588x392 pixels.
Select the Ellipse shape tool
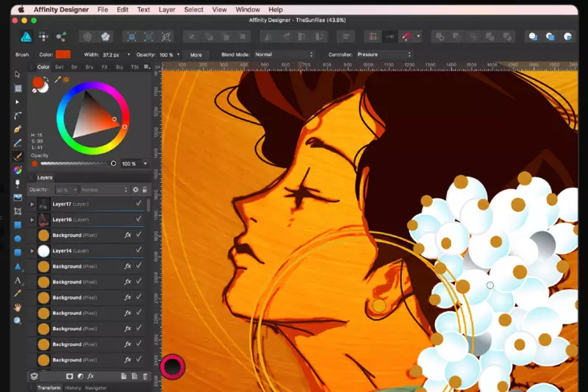point(18,238)
